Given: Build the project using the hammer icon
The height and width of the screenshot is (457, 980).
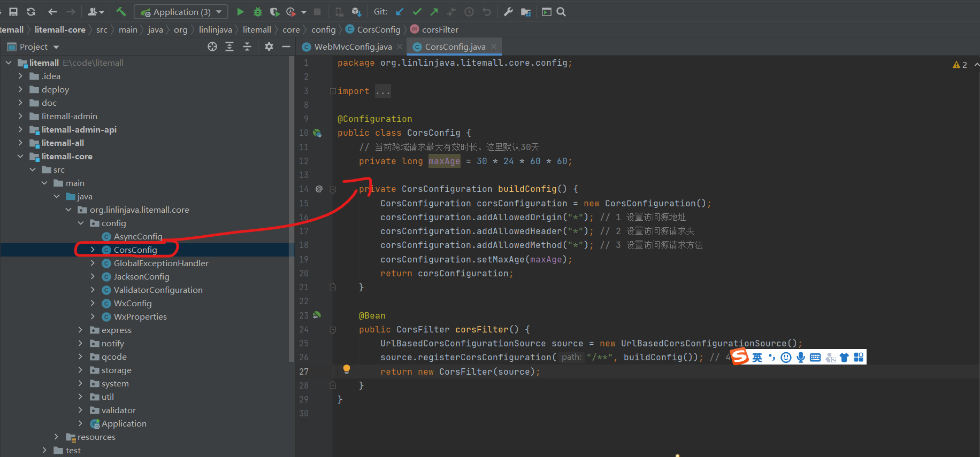Looking at the screenshot, I should click(x=121, y=12).
